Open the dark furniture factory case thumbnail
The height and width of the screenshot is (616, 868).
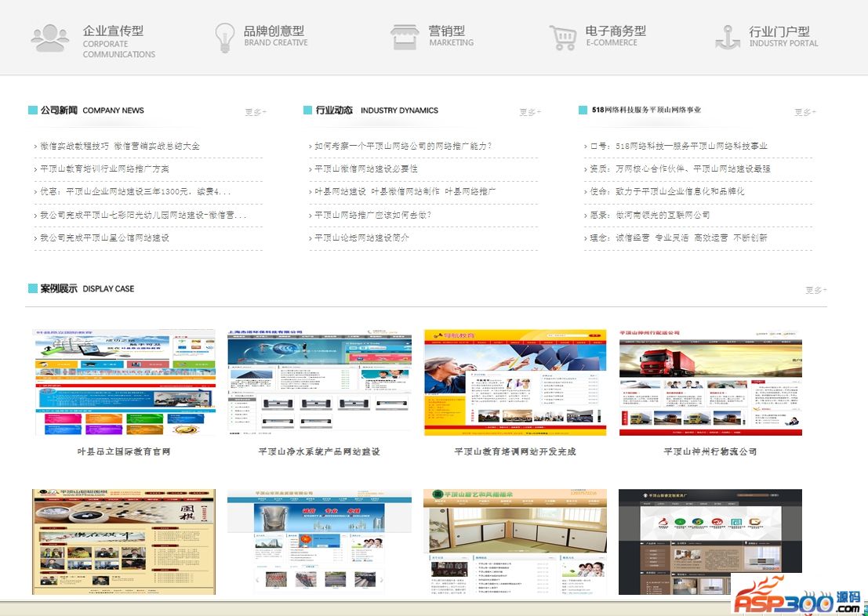(710, 542)
